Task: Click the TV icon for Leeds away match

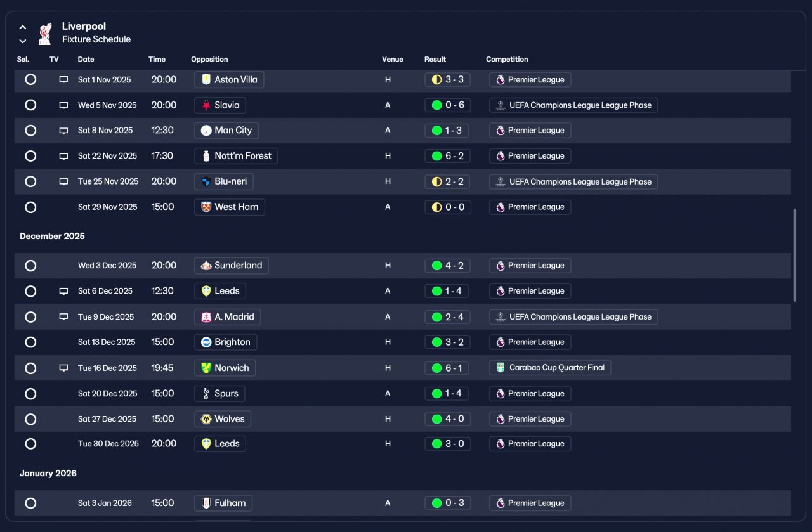Action: pyautogui.click(x=63, y=291)
